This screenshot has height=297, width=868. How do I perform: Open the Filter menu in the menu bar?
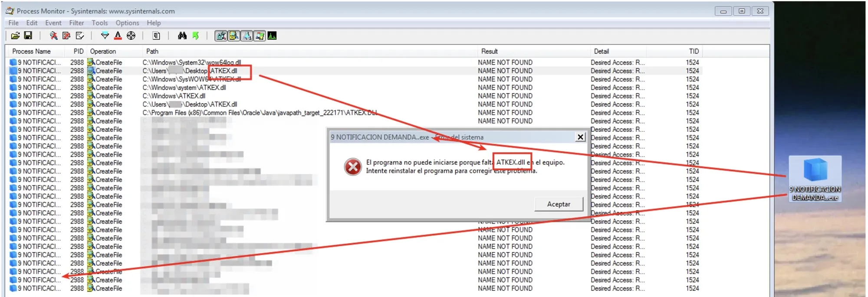(x=77, y=23)
